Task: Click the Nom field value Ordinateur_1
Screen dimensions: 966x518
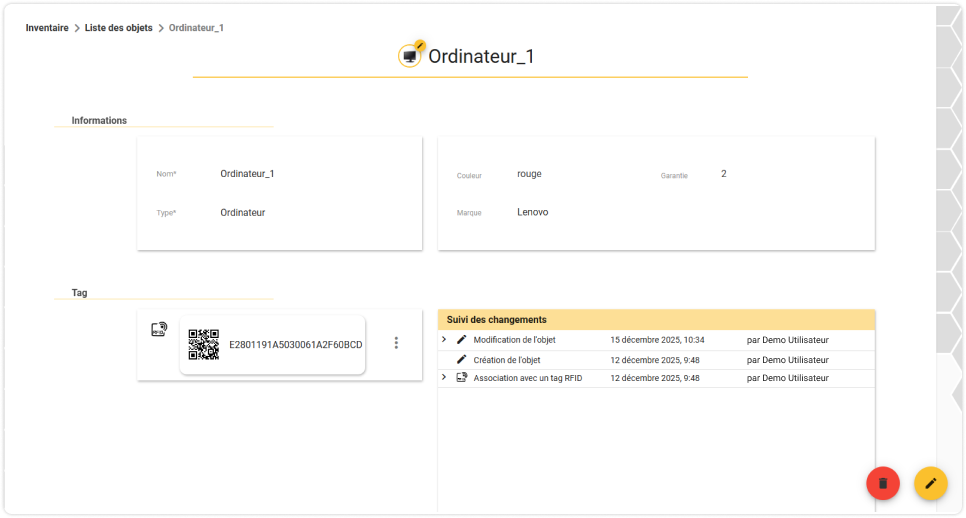Action: tap(247, 174)
